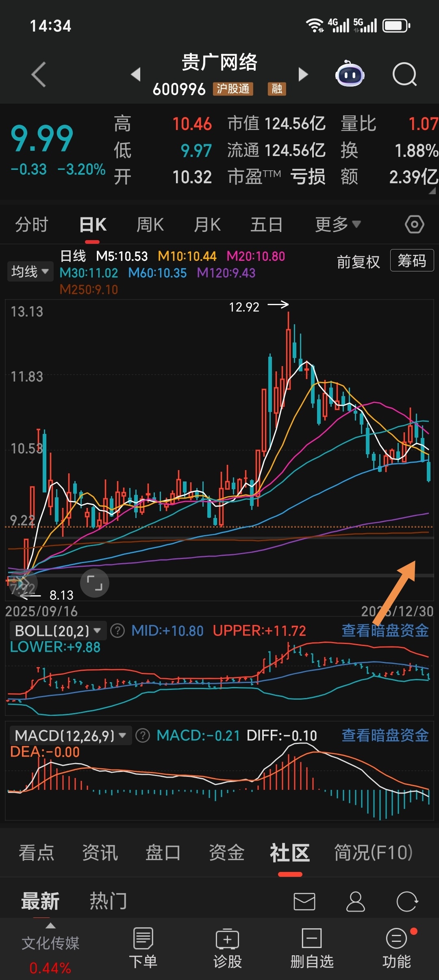Image resolution: width=439 pixels, height=980 pixels.
Task: Tap 诊股 stock diagnosis icon
Action: [x=228, y=948]
